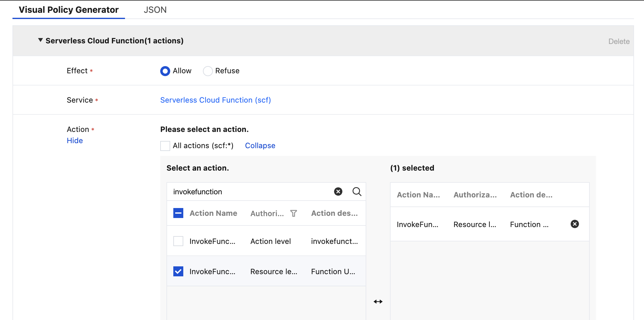Remove selected InvokeFunction action from list
The image size is (644, 320).
coord(574,224)
